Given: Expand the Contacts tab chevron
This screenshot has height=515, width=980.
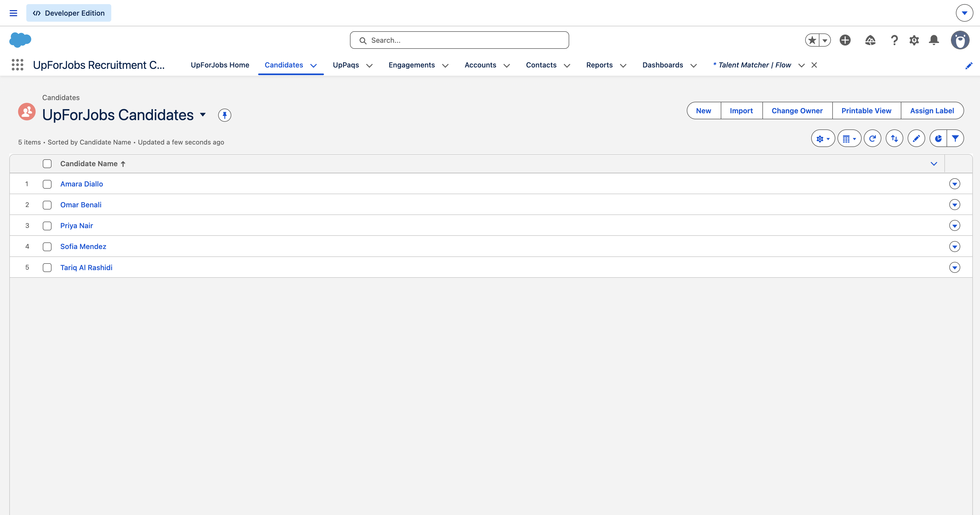Looking at the screenshot, I should [567, 66].
